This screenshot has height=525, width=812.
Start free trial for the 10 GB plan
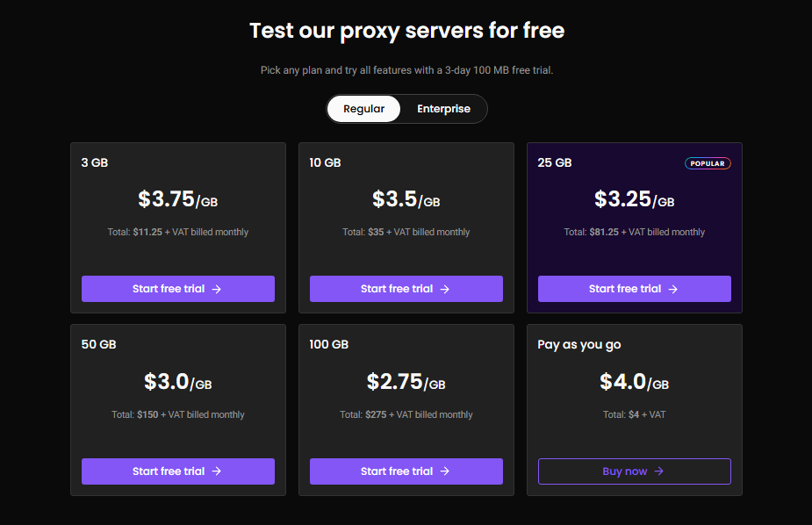pos(406,289)
